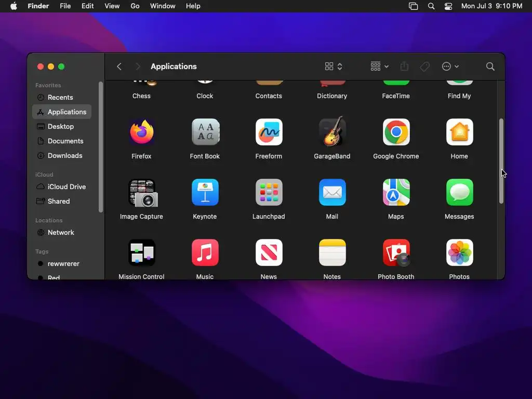Image resolution: width=532 pixels, height=399 pixels.
Task: Open Spotlight search in menu bar
Action: click(431, 6)
